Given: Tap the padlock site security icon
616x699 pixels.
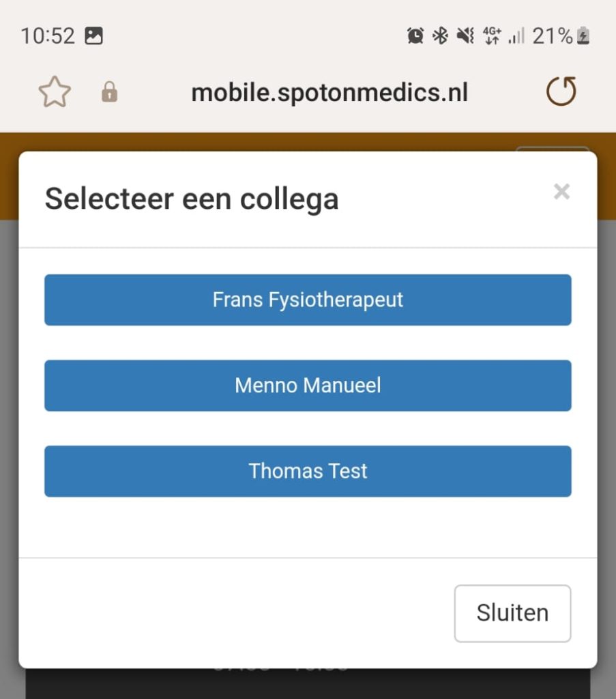Looking at the screenshot, I should coord(109,92).
